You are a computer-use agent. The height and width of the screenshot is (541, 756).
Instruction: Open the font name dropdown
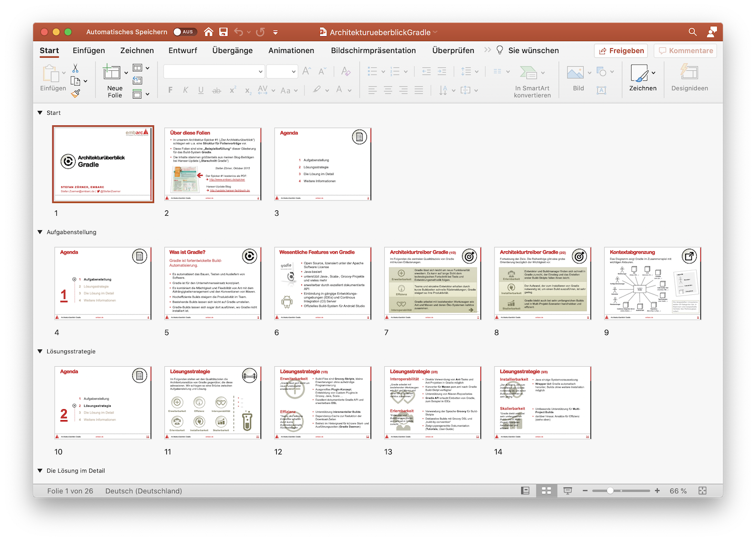(x=260, y=71)
